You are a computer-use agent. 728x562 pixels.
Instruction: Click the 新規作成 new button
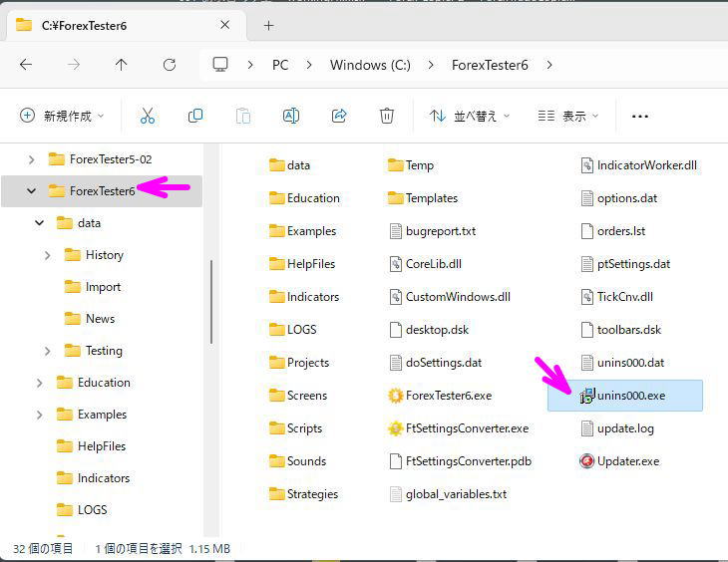click(x=62, y=116)
